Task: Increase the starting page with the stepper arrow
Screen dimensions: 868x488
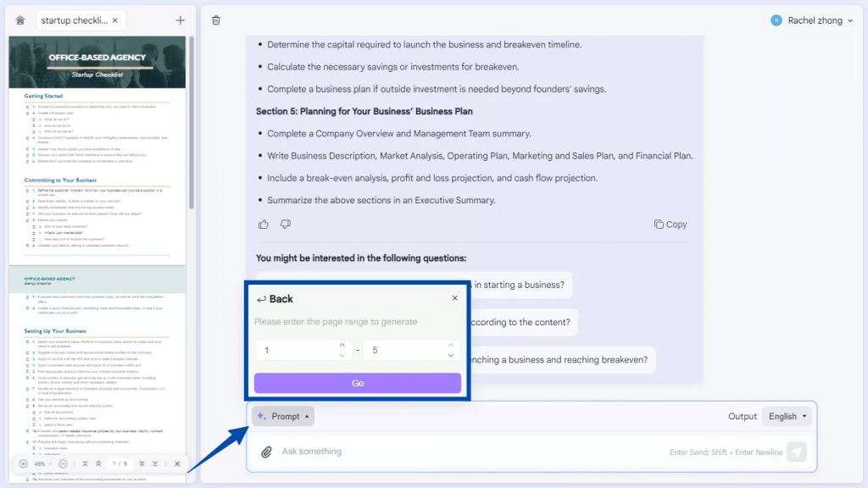Action: [342, 345]
